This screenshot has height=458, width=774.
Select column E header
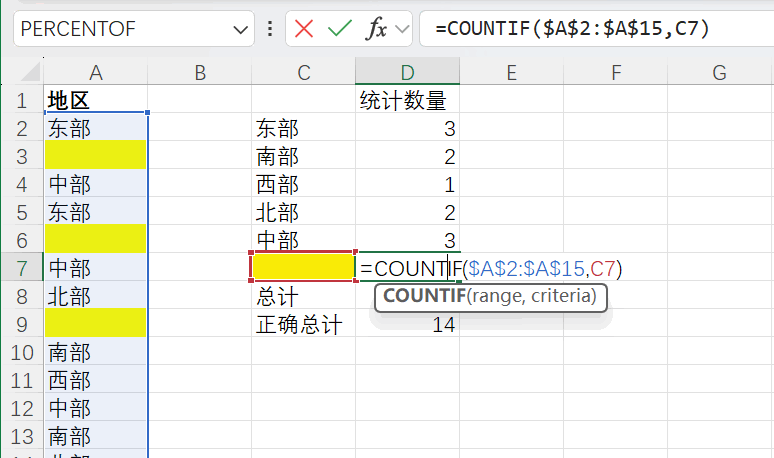(512, 73)
